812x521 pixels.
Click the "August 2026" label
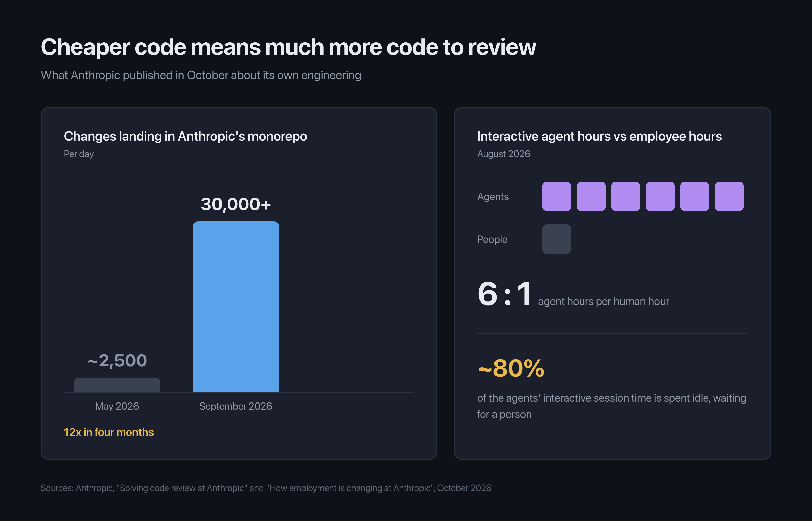(x=504, y=154)
